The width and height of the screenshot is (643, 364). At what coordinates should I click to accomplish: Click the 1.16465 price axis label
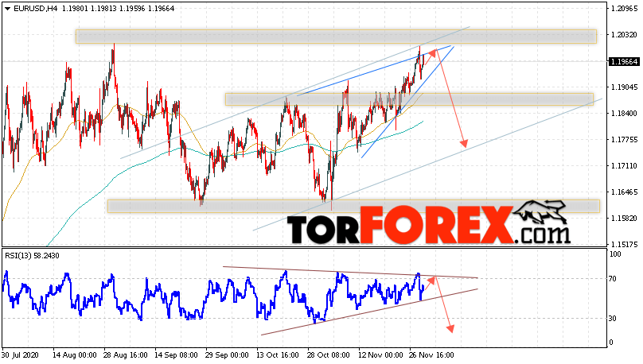[x=624, y=192]
